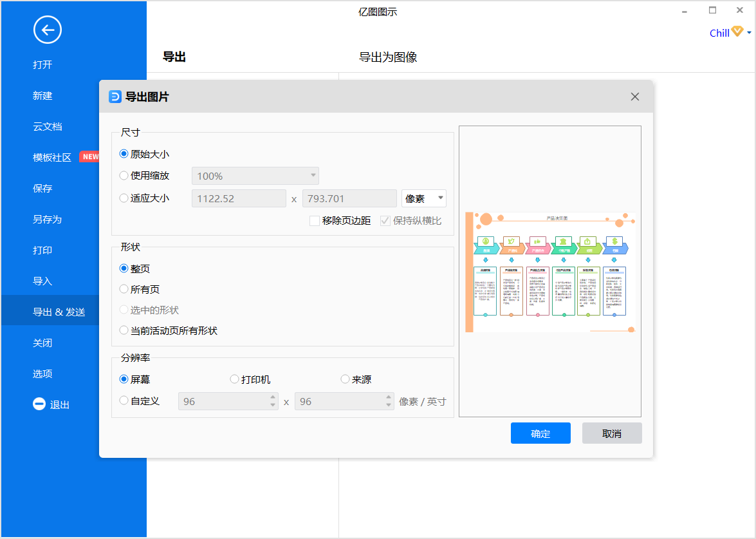Open 云文档 from the sidebar

pos(47,126)
